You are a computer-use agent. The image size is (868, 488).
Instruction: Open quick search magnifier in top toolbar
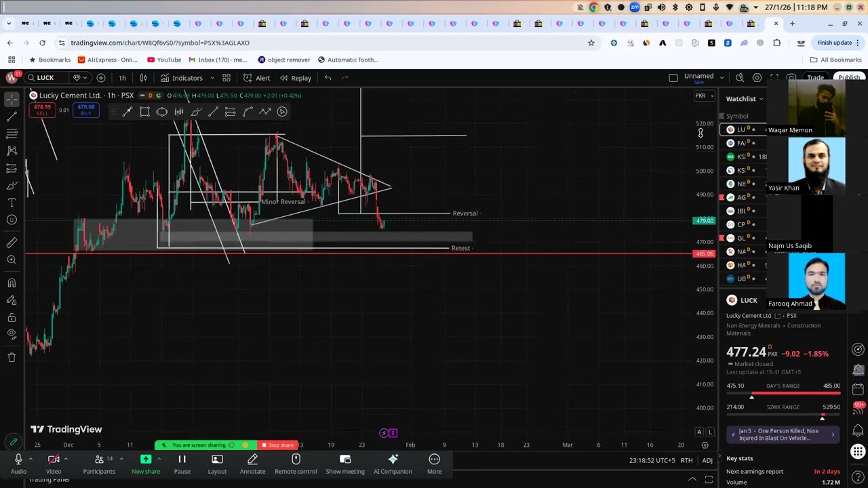(740, 78)
